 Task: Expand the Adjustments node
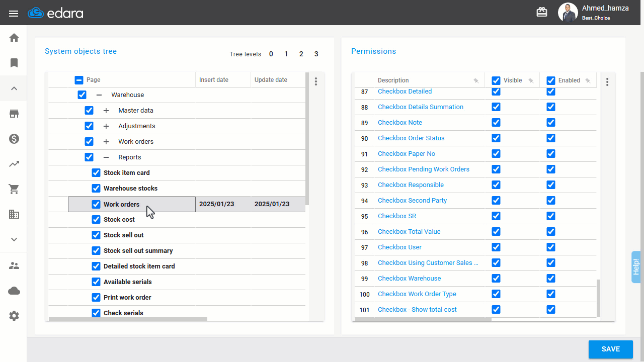pos(106,126)
